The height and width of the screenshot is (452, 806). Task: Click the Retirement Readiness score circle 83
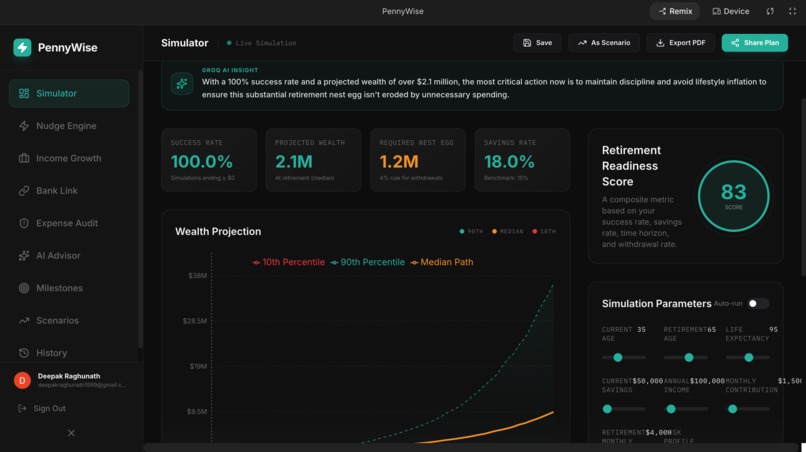[733, 196]
